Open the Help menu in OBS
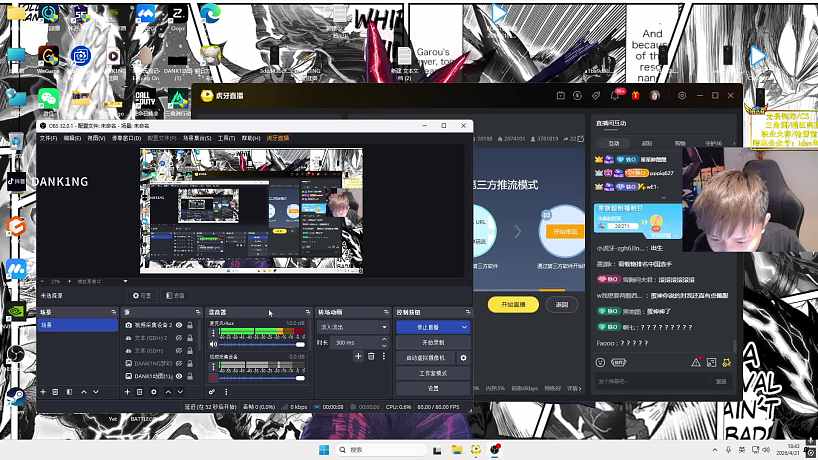Viewport: 818px width, 460px height. pyautogui.click(x=250, y=138)
